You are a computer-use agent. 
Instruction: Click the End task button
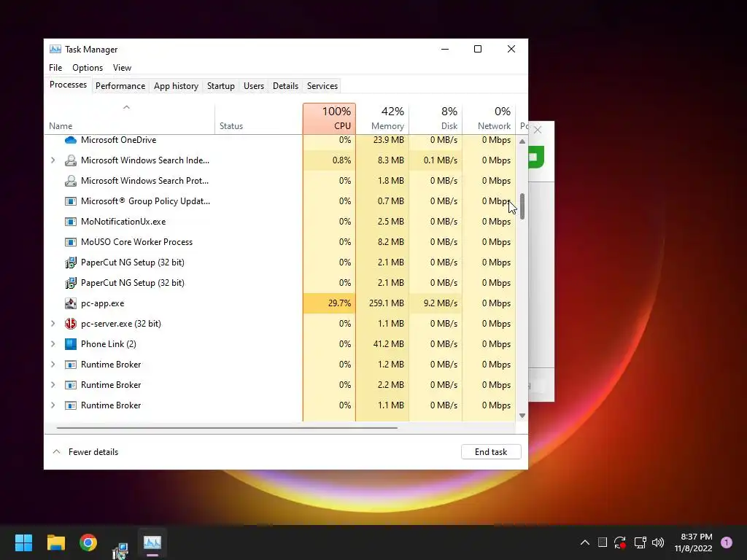click(x=491, y=452)
